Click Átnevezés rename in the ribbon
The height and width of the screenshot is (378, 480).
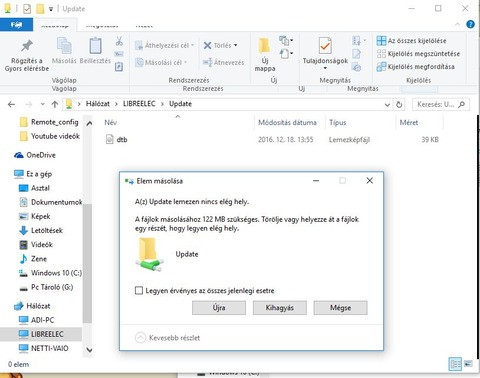(x=223, y=62)
